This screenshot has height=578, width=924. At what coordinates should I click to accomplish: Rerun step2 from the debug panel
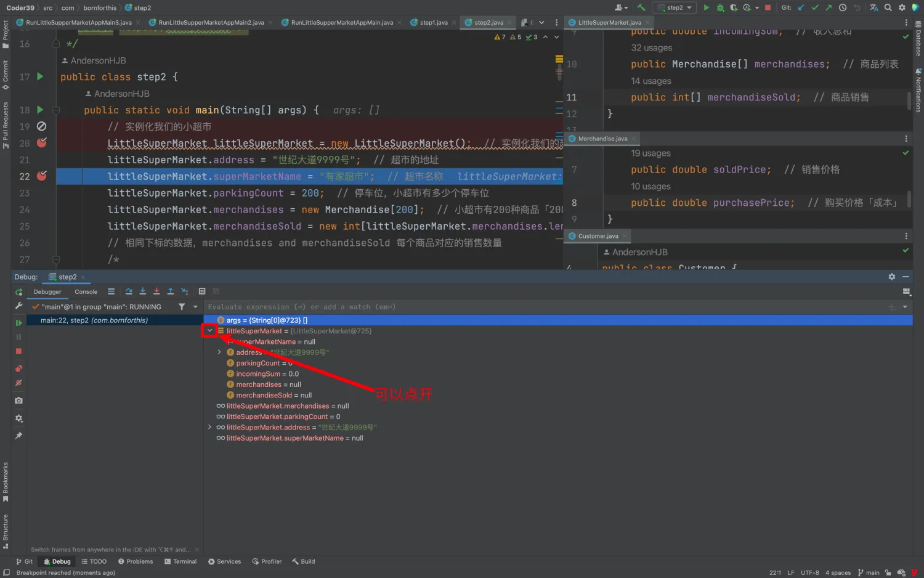click(x=19, y=292)
